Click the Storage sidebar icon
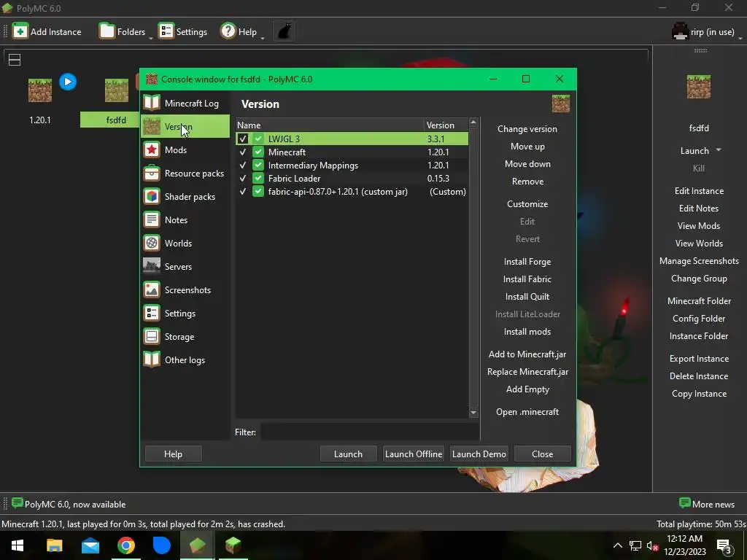 click(152, 336)
